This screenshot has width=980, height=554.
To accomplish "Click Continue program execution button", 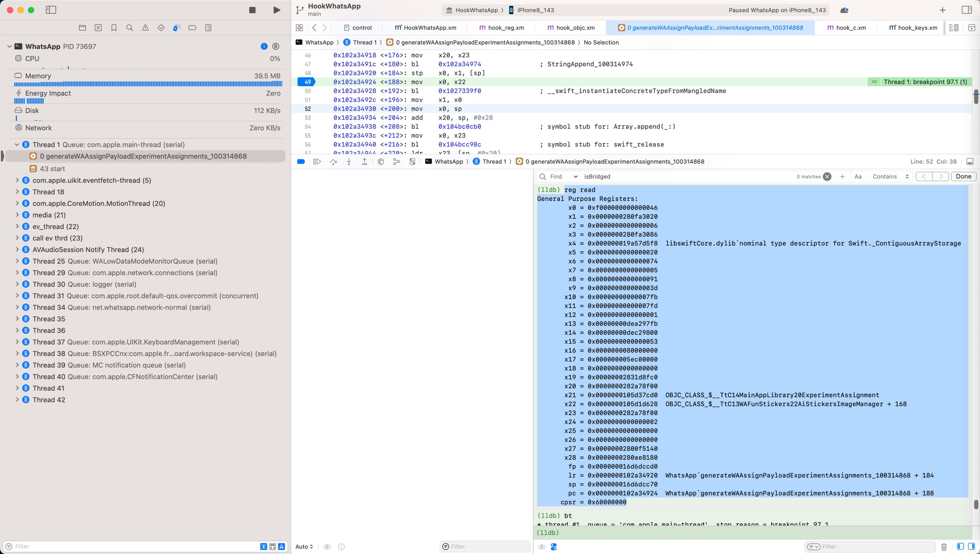I will click(317, 162).
